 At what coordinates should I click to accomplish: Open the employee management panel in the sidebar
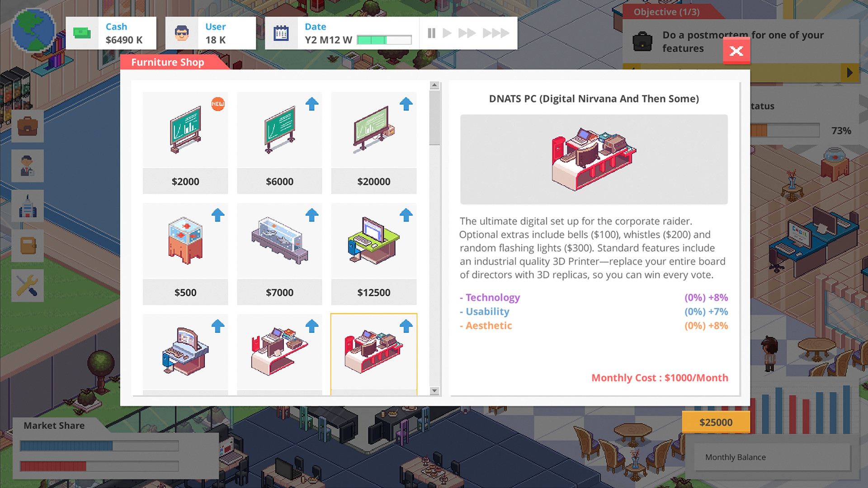click(28, 166)
